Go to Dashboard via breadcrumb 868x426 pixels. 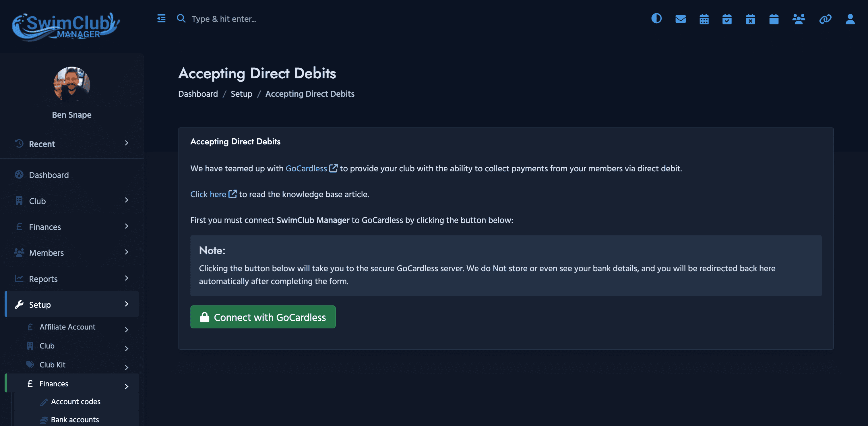coord(198,94)
